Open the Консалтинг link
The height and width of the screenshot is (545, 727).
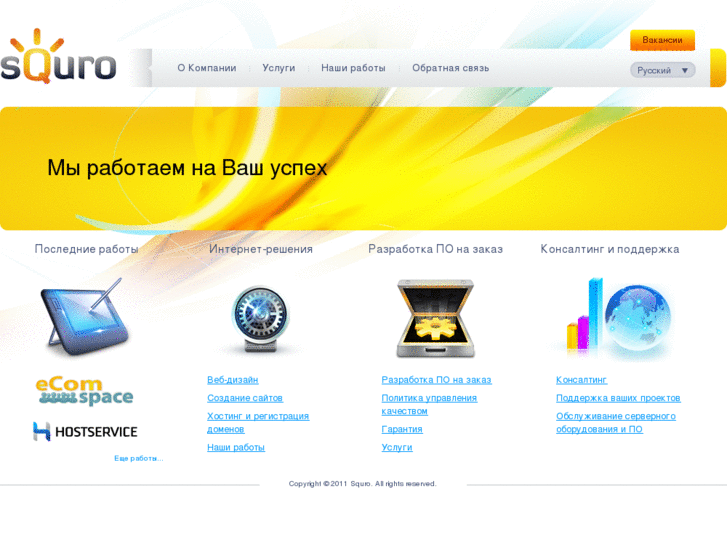581,380
